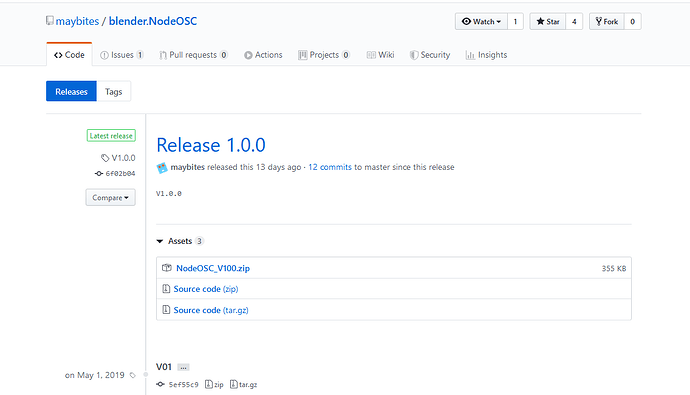This screenshot has width=690, height=395.
Task: Open commit 6f02b04
Action: click(x=120, y=174)
